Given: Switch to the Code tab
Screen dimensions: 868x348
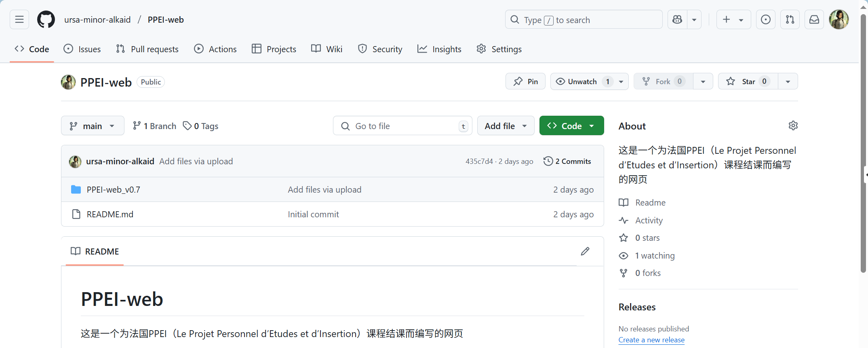Looking at the screenshot, I should [x=32, y=49].
